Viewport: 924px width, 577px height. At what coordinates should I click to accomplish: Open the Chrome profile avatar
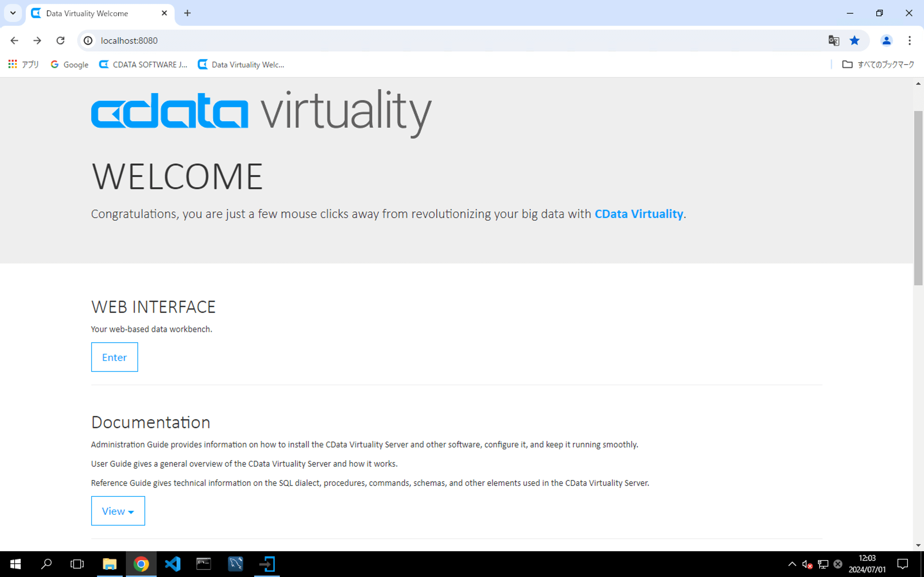[886, 40]
